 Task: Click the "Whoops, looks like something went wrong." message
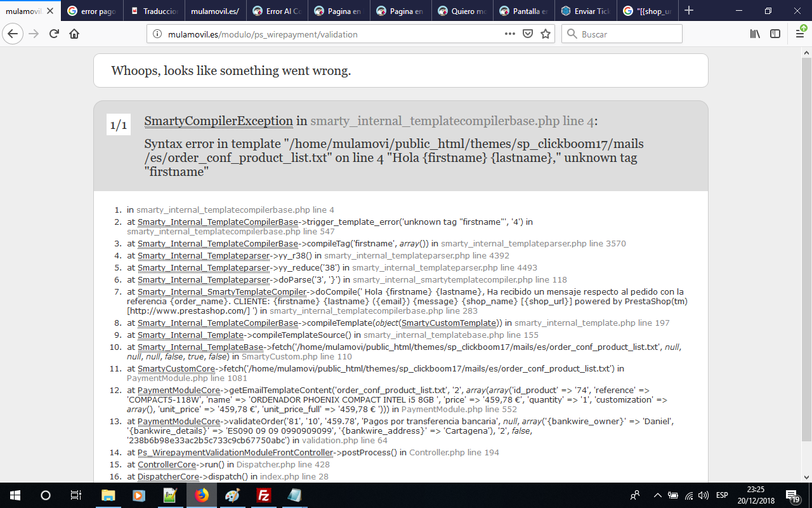click(231, 70)
